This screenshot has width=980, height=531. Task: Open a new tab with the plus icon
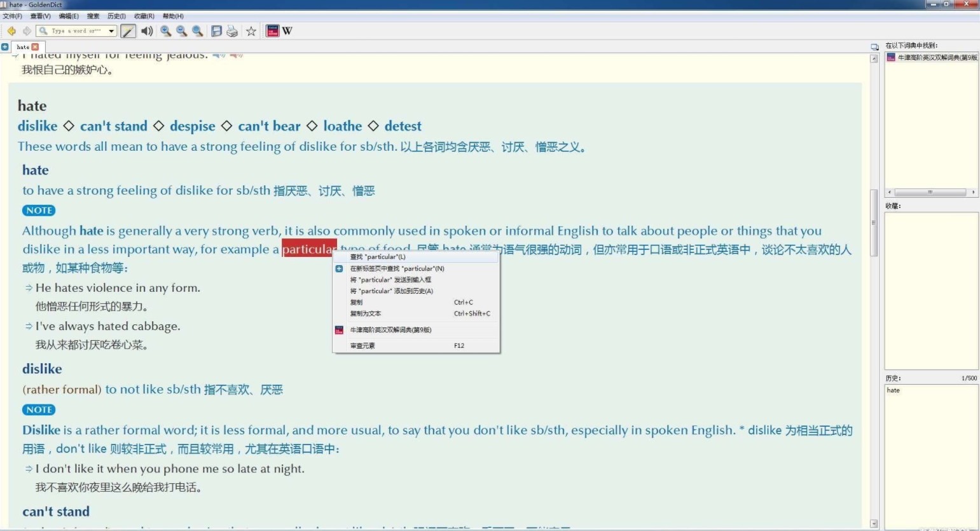click(x=5, y=47)
